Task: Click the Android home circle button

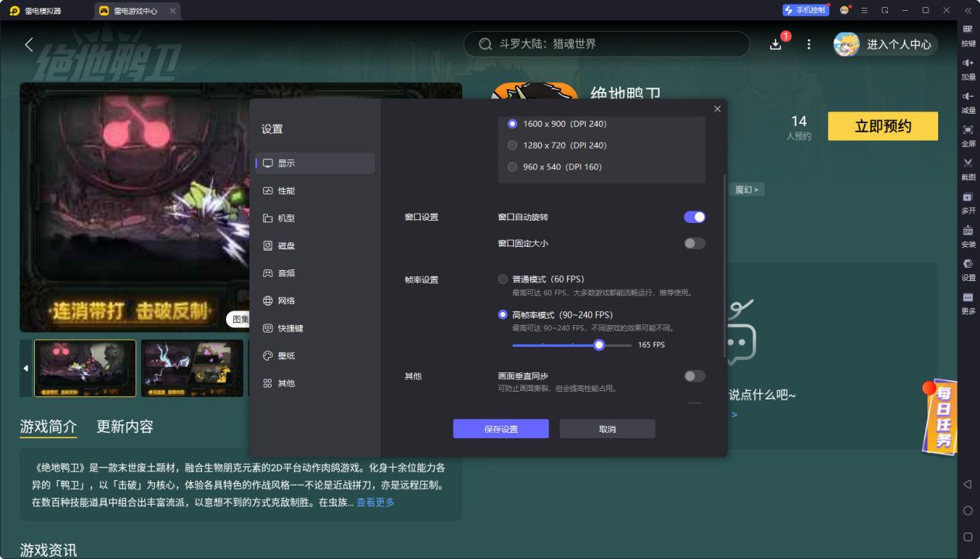Action: coord(968,510)
